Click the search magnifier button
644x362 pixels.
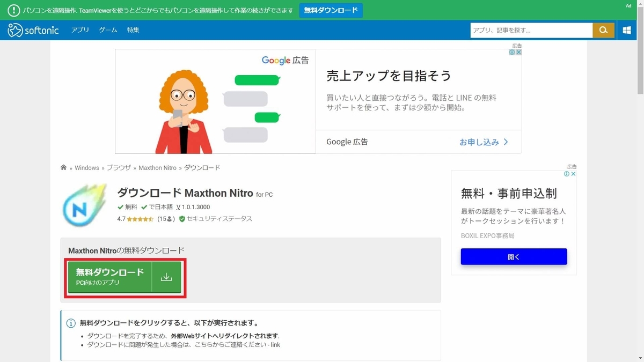[x=603, y=30]
